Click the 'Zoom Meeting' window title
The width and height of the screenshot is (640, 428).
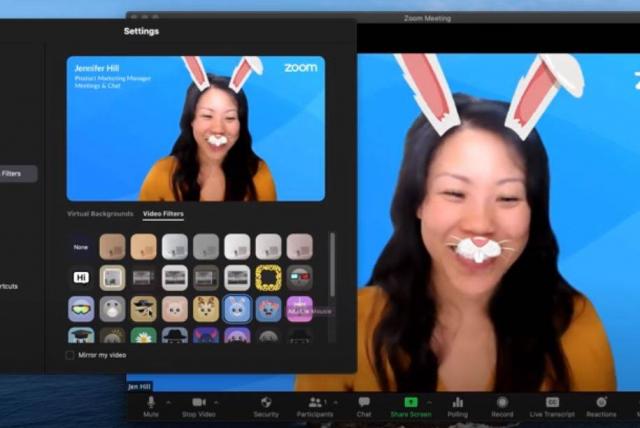(x=427, y=18)
